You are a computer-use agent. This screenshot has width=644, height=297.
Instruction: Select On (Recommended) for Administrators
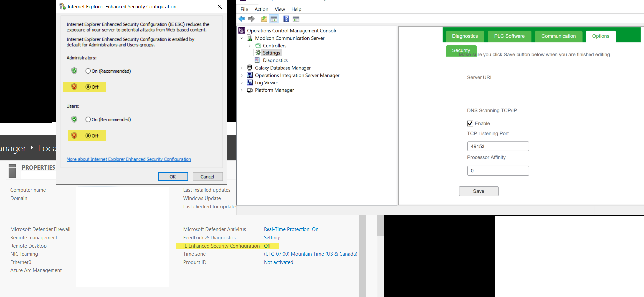pyautogui.click(x=88, y=71)
